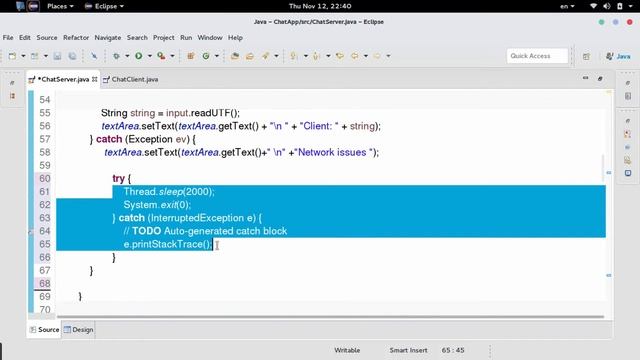Switch to the ChatClient.java tab

131,79
